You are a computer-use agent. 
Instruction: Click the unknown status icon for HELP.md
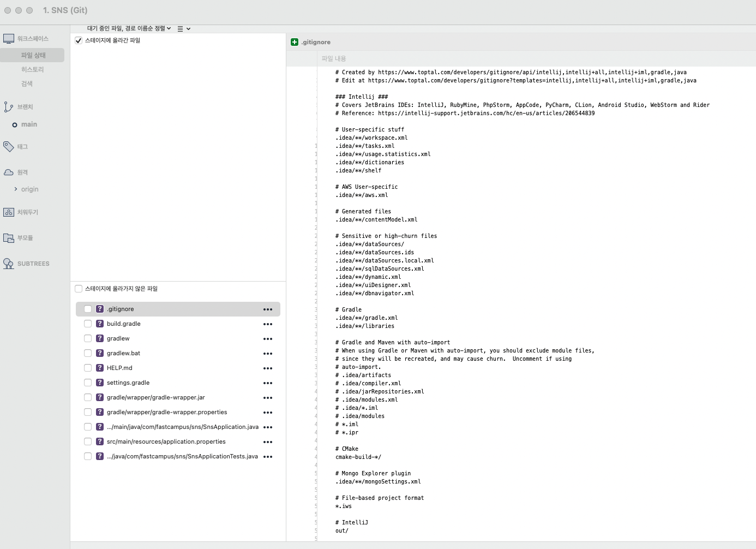[x=100, y=368]
